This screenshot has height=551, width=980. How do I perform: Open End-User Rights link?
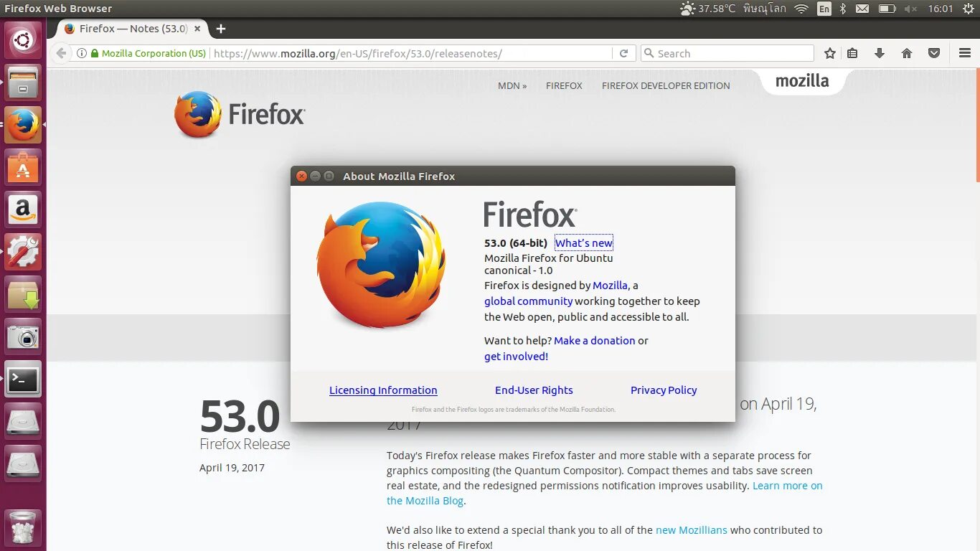[x=534, y=390]
